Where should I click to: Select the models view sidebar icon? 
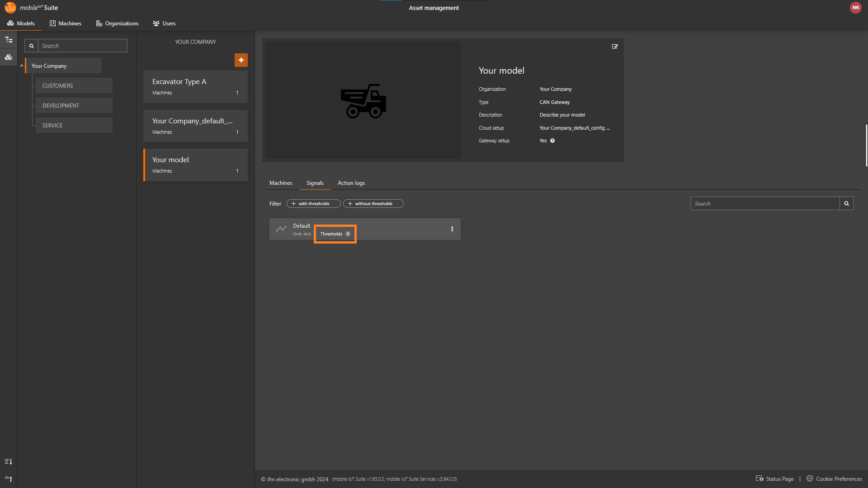click(9, 57)
